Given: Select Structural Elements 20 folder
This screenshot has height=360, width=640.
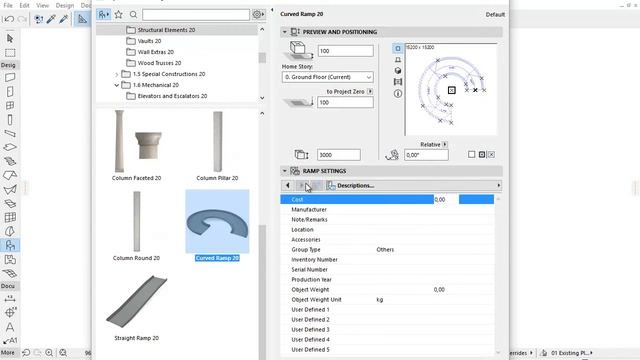Looking at the screenshot, I should [166, 30].
